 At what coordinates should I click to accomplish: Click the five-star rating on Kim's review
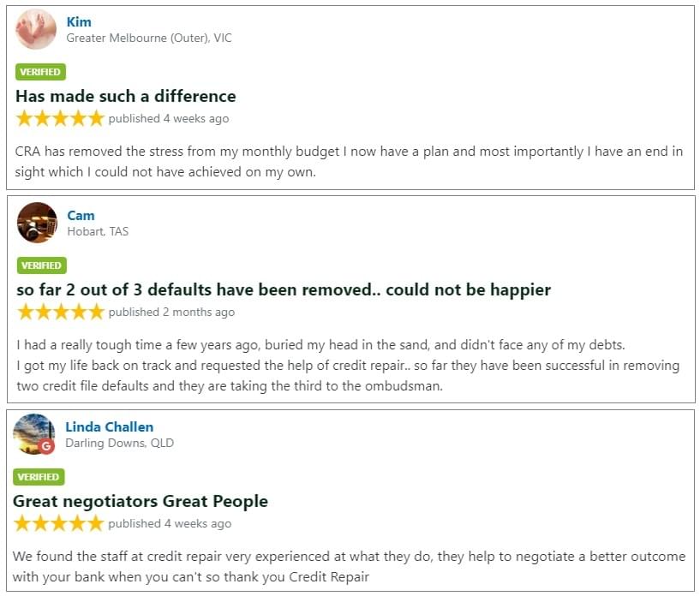(60, 118)
